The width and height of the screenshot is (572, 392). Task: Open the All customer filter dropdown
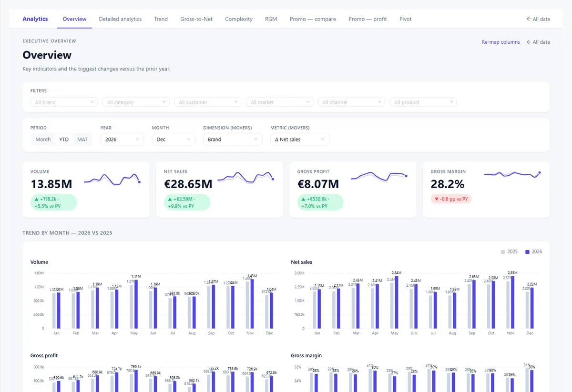pyautogui.click(x=207, y=102)
